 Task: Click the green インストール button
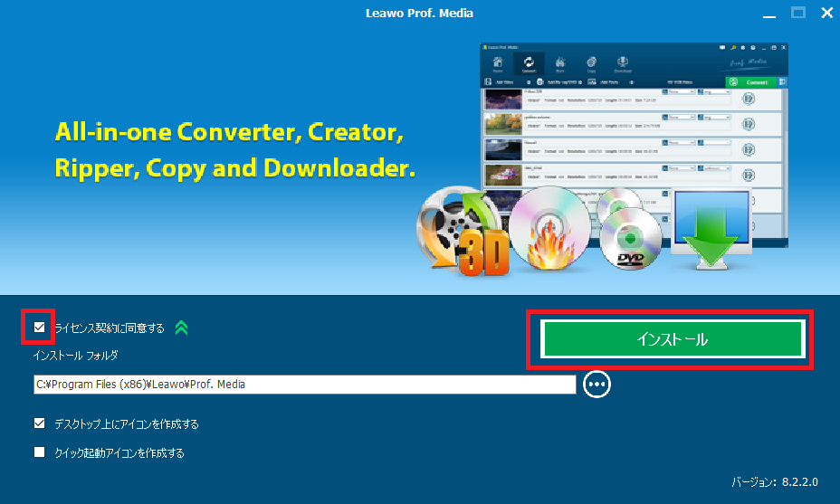(673, 339)
